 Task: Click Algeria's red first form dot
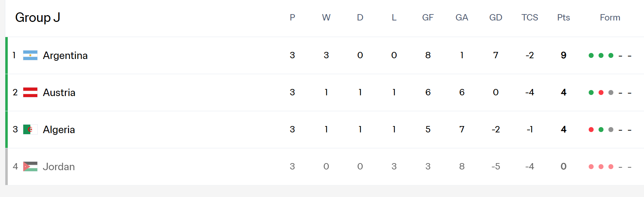[x=591, y=130]
